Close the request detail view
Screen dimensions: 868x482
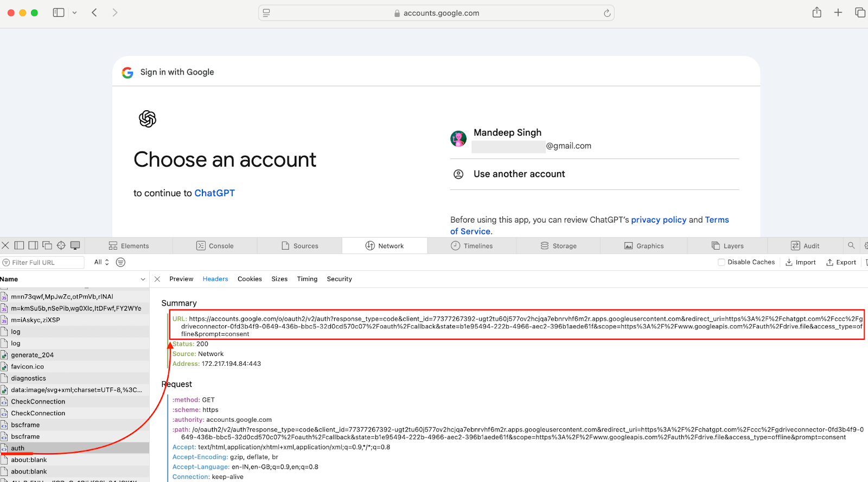coord(157,279)
